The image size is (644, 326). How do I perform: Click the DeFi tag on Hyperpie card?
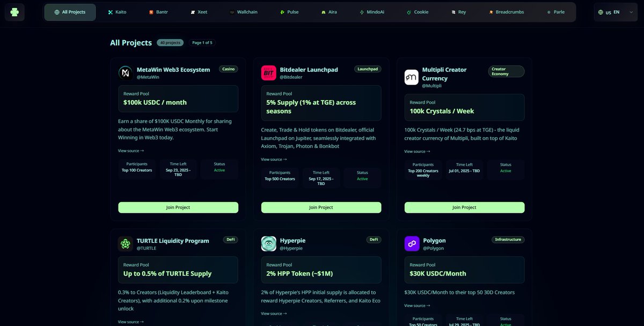[374, 240]
